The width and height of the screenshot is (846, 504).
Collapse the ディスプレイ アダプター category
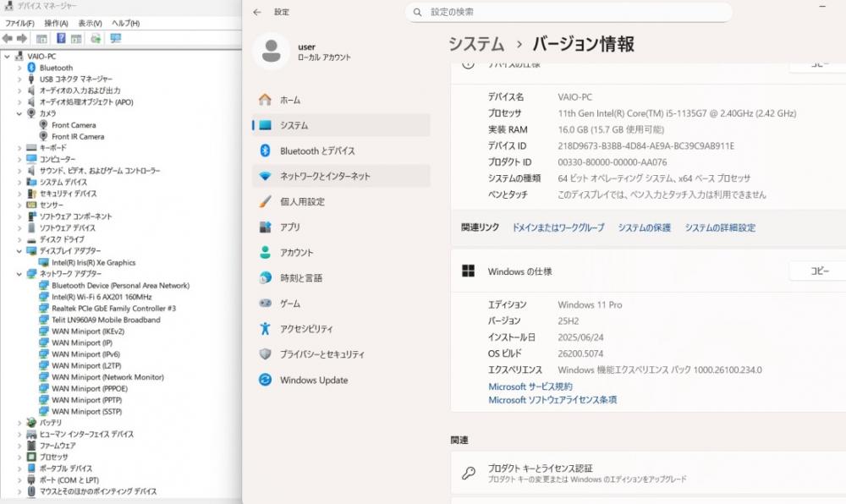coord(19,250)
